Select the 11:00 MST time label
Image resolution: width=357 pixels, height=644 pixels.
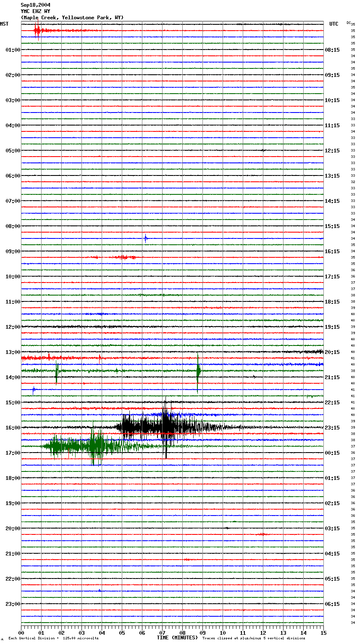pyautogui.click(x=13, y=302)
